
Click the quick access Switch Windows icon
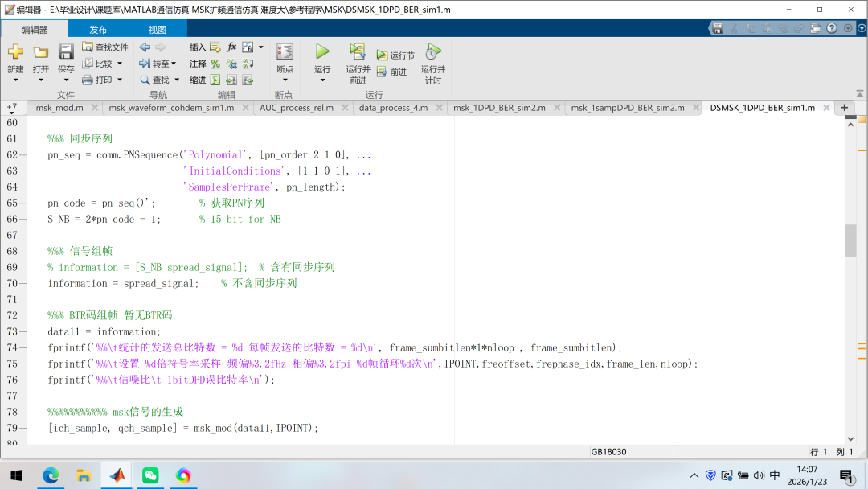[x=816, y=28]
